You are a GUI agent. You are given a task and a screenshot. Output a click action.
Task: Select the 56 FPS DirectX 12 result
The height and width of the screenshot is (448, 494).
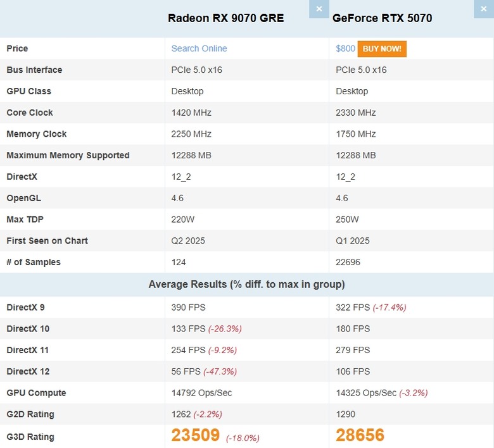click(186, 371)
